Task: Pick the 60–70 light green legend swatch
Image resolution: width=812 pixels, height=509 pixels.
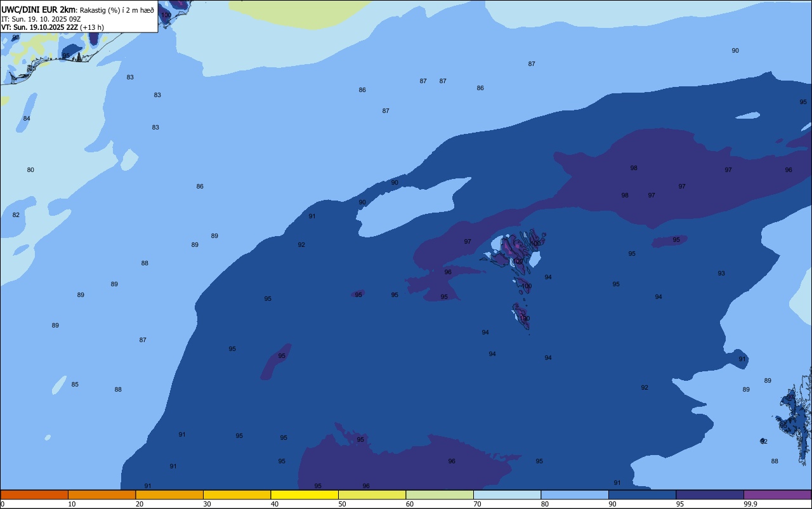Action: coord(440,494)
